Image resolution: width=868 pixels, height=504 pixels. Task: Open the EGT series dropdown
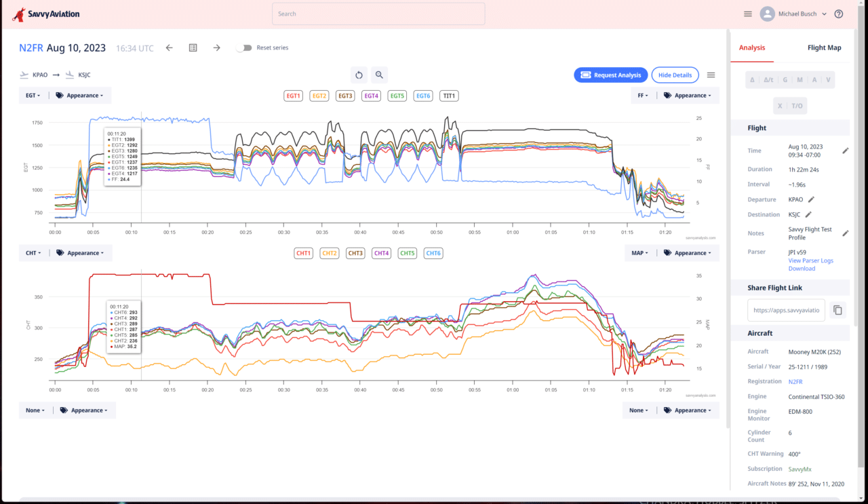[33, 96]
